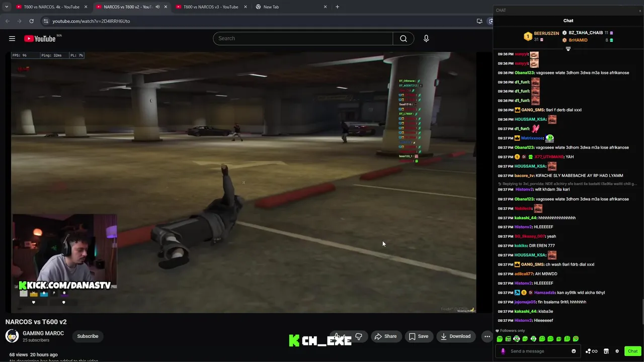Open username Matrixxoos in chat

532,138
